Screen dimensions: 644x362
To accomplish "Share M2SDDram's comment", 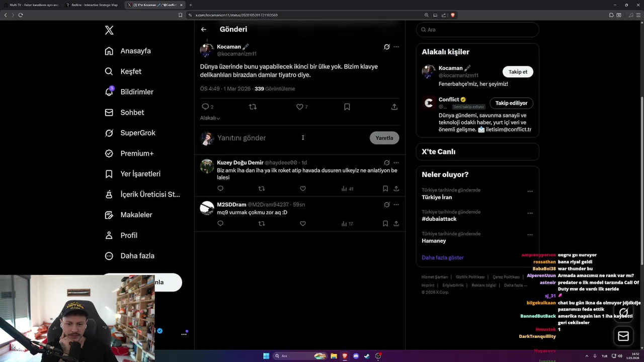I will pos(396,224).
